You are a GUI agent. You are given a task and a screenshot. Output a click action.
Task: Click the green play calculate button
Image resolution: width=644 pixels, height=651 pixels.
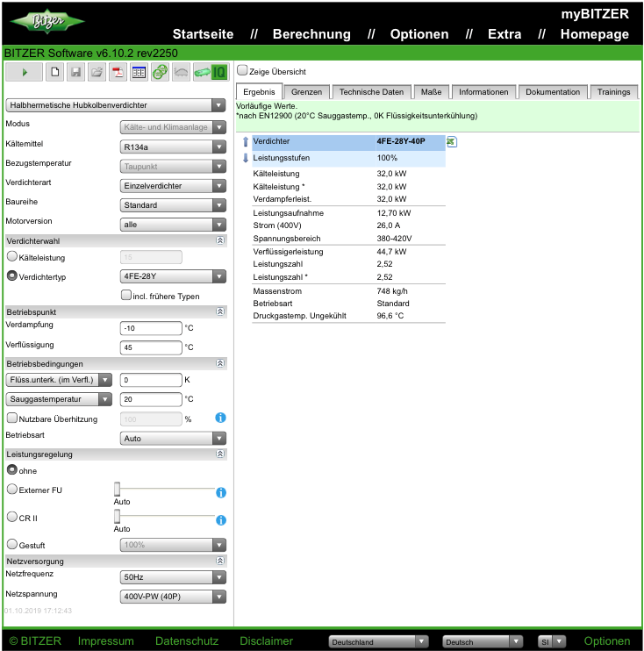point(24,72)
